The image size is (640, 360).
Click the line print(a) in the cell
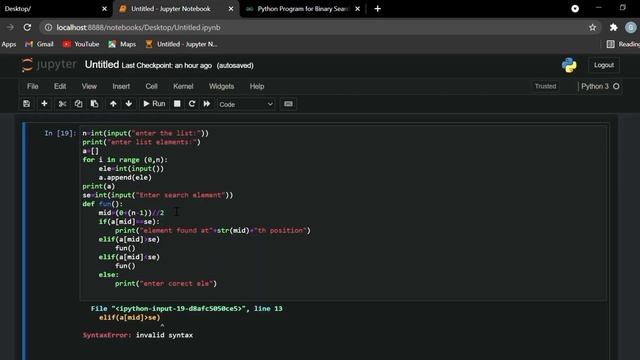[99, 187]
